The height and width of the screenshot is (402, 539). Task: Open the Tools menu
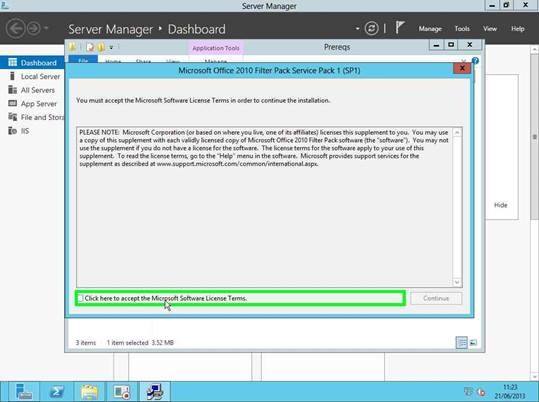(x=462, y=29)
